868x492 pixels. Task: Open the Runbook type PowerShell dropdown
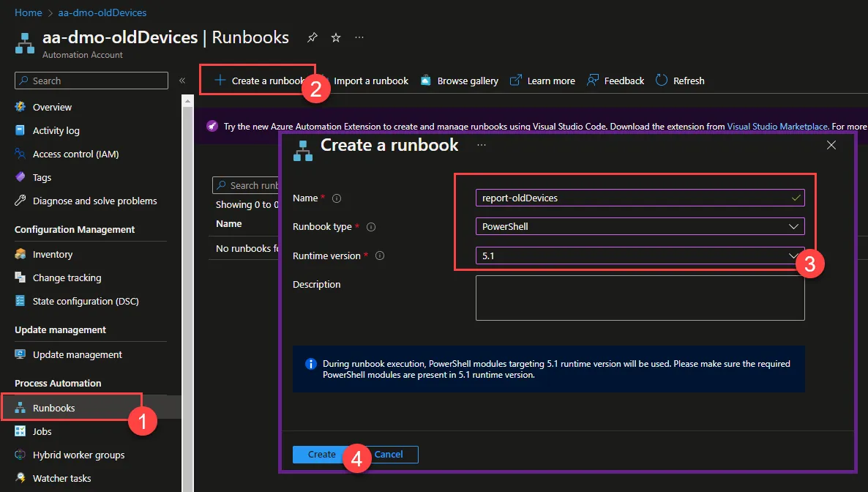pyautogui.click(x=640, y=226)
